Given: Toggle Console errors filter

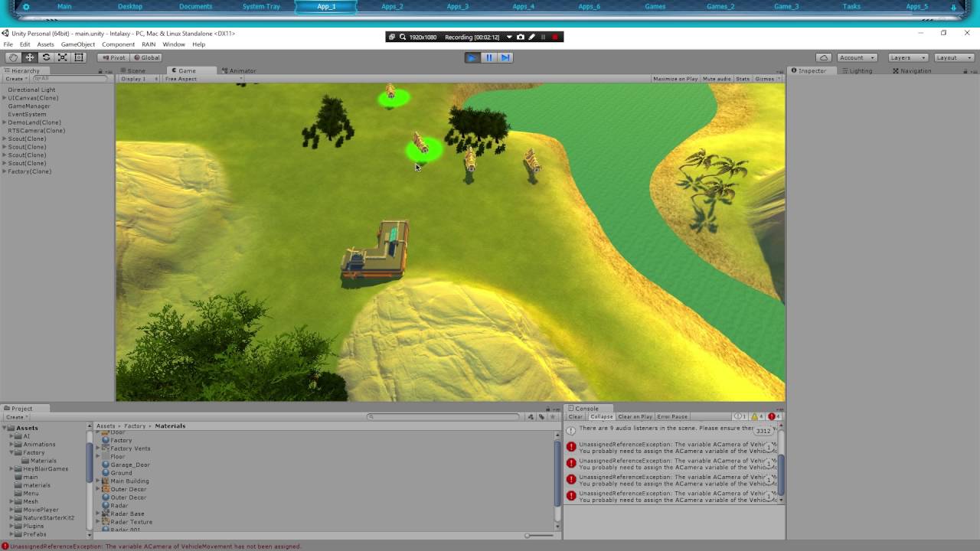Looking at the screenshot, I should click(x=774, y=417).
